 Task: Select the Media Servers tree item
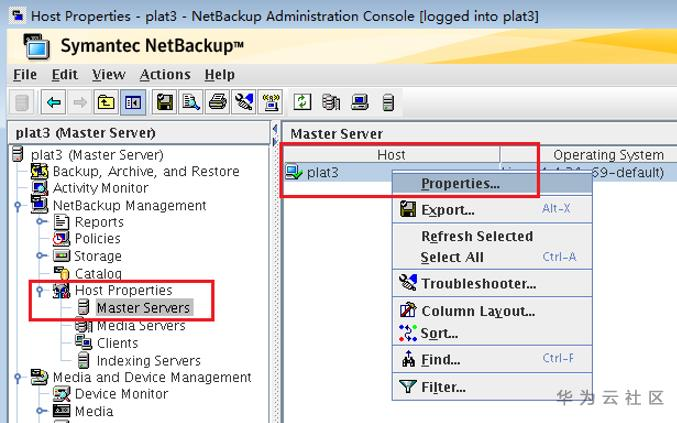pyautogui.click(x=140, y=326)
